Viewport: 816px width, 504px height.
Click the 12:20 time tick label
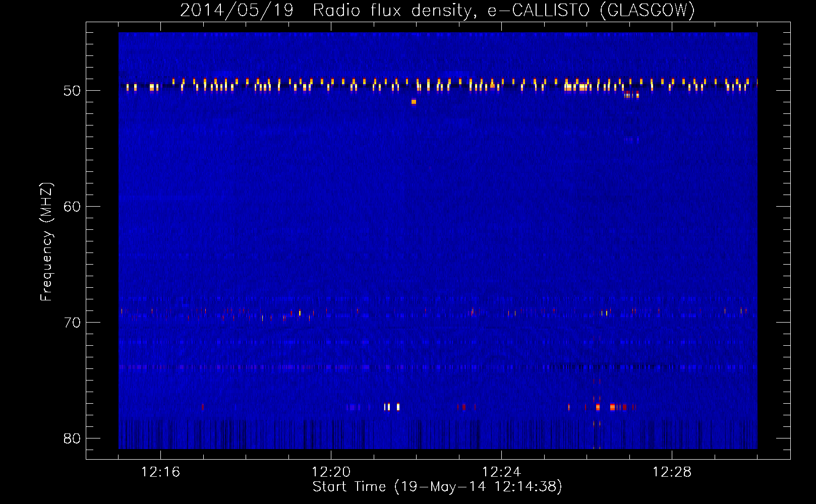point(331,472)
